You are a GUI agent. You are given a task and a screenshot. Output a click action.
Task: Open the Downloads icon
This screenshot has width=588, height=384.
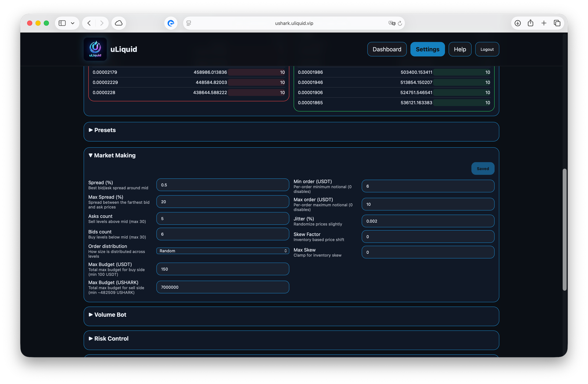click(517, 23)
